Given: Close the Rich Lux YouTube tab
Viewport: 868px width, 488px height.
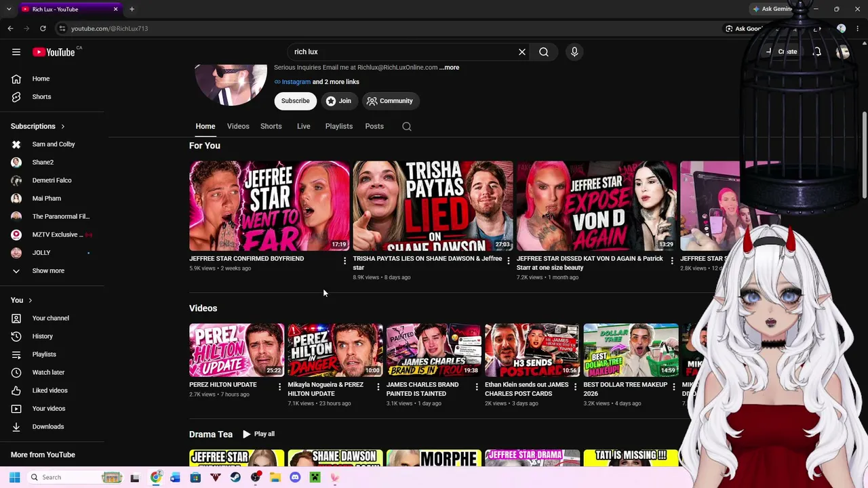Looking at the screenshot, I should point(115,9).
